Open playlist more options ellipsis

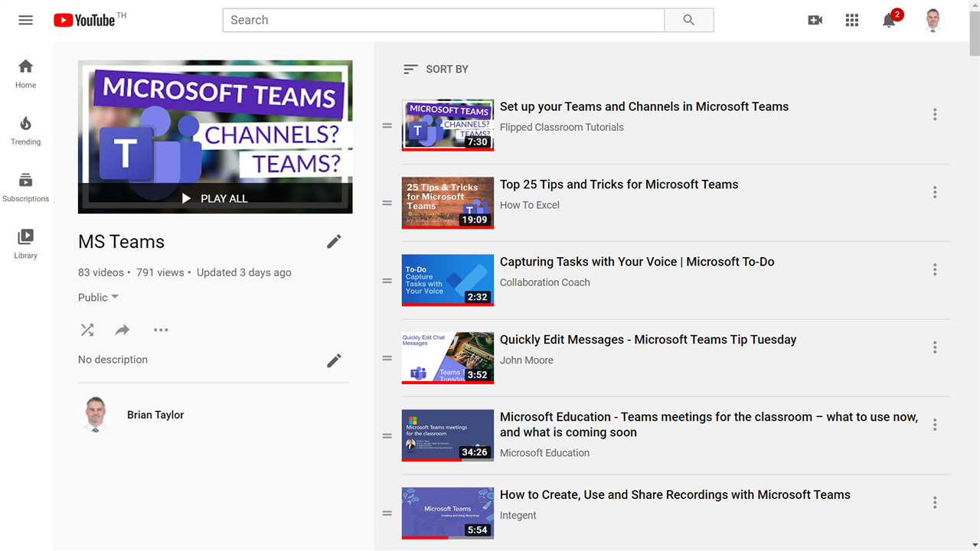[161, 330]
